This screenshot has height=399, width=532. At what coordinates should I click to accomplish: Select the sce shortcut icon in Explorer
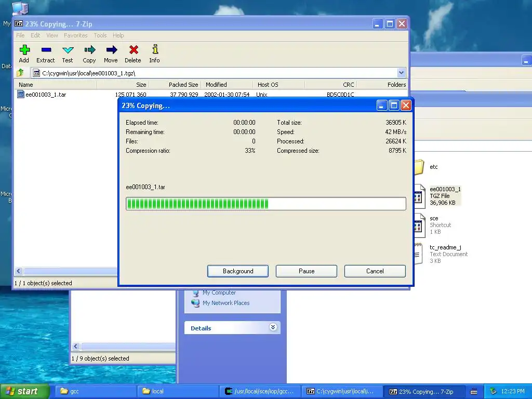(419, 225)
